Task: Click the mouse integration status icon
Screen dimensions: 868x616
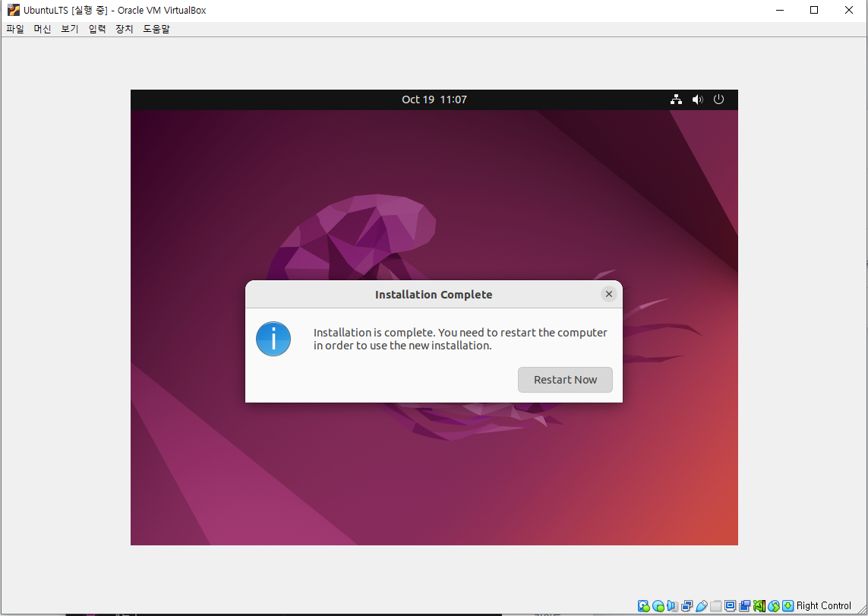Action: pos(774,605)
